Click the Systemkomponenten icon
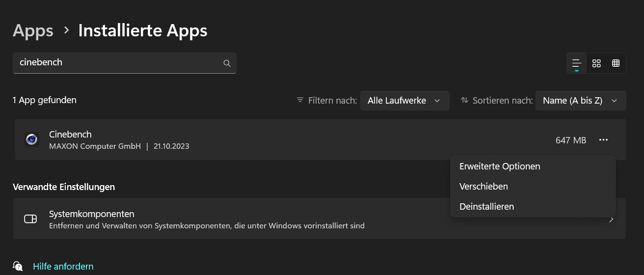This screenshot has height=275, width=644. click(30, 219)
